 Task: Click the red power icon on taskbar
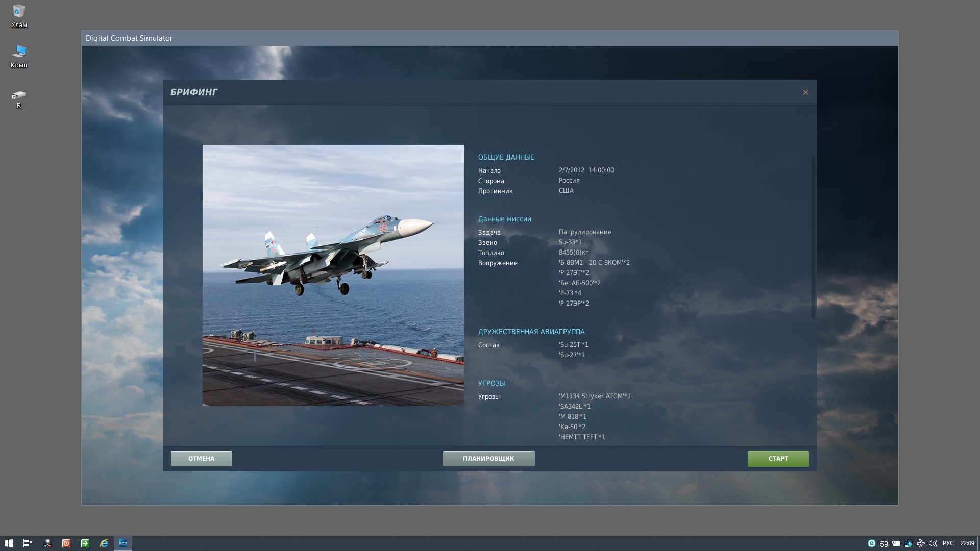click(x=66, y=543)
